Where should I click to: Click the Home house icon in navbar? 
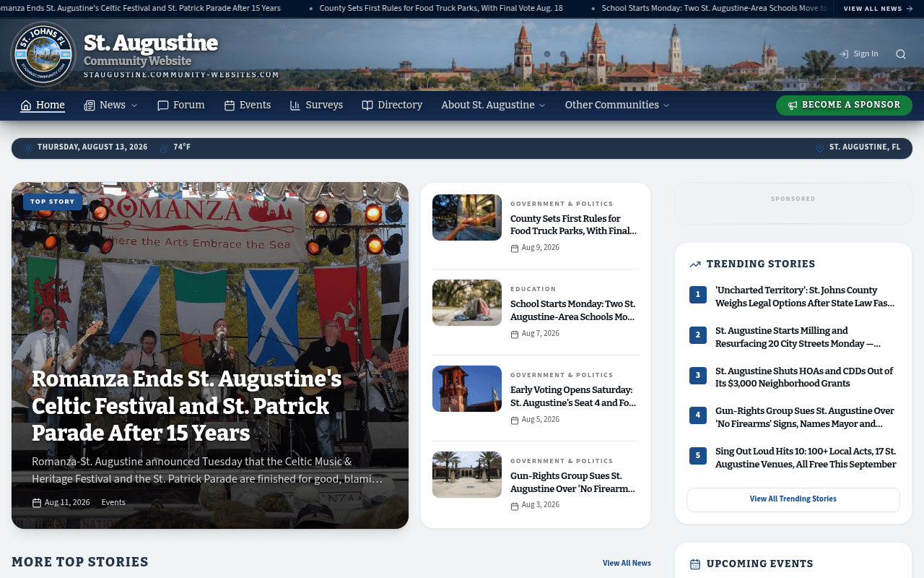click(26, 105)
